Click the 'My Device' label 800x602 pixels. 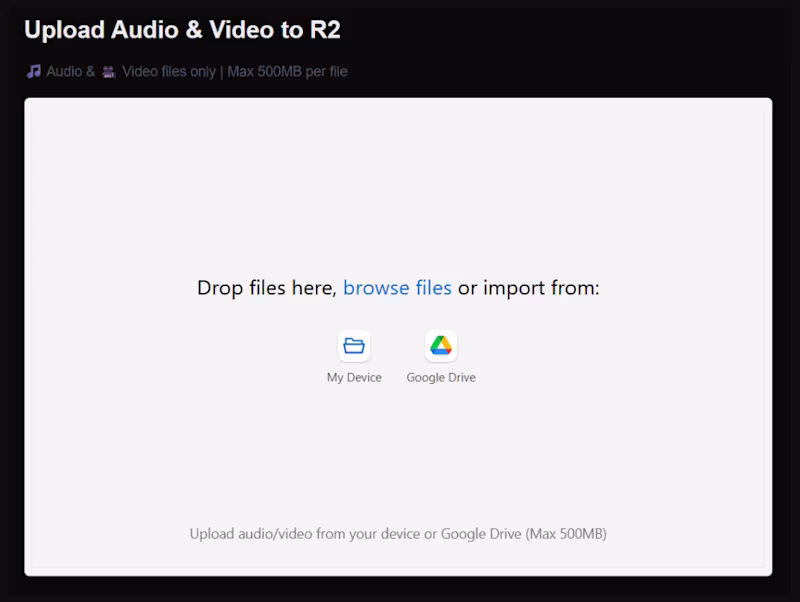[x=354, y=377]
